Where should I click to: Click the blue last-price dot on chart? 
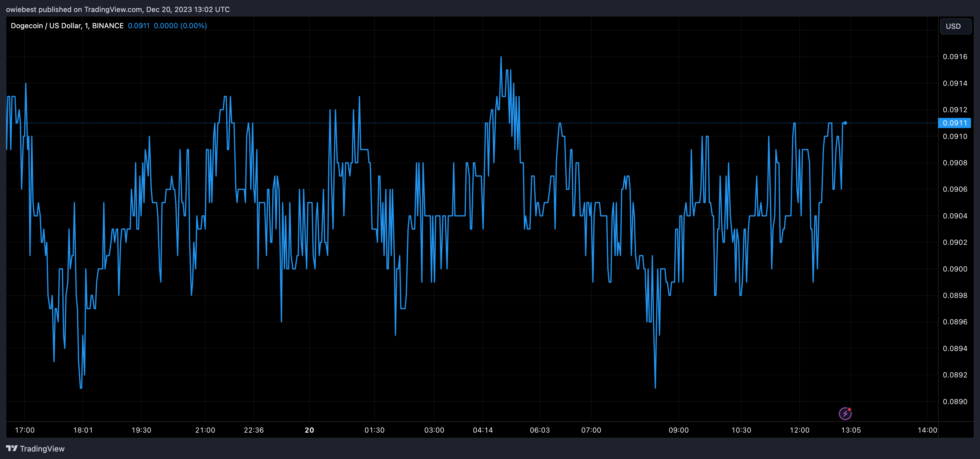click(x=845, y=123)
